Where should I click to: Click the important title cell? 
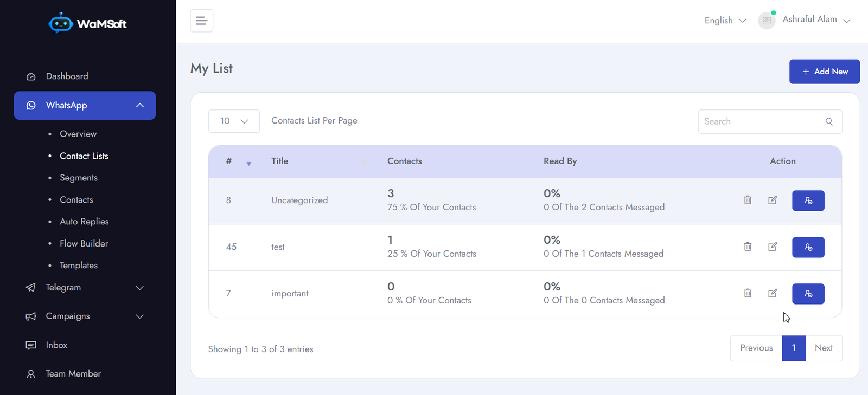point(290,294)
